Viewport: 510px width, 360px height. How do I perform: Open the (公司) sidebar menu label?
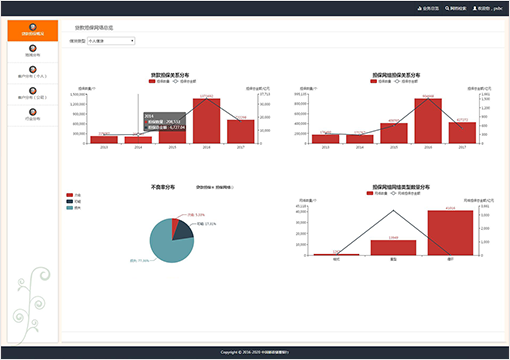32,98
